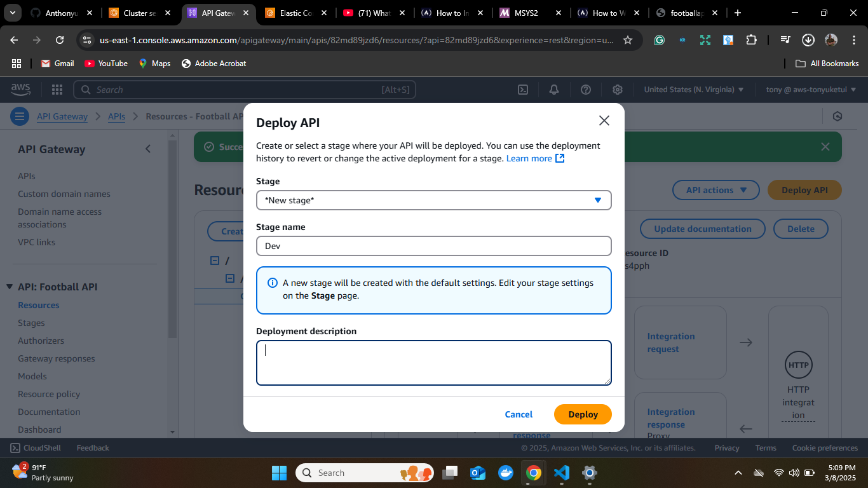Open the Chrome three-dot menu
This screenshot has width=868, height=488.
853,40
